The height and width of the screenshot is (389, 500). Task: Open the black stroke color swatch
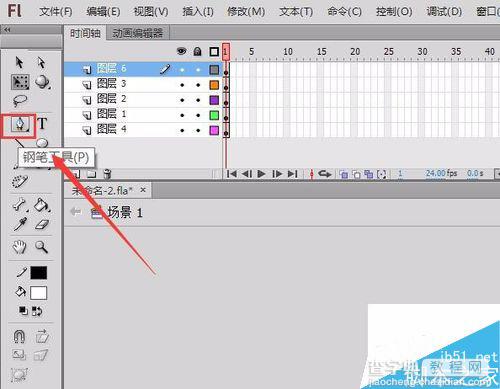pos(39,273)
